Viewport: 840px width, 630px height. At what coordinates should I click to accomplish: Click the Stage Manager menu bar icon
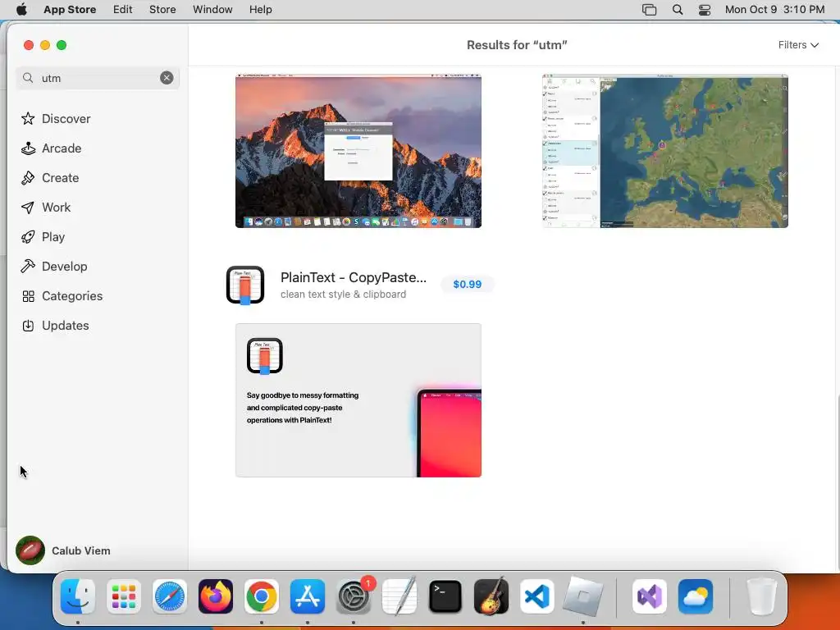pyautogui.click(x=650, y=10)
